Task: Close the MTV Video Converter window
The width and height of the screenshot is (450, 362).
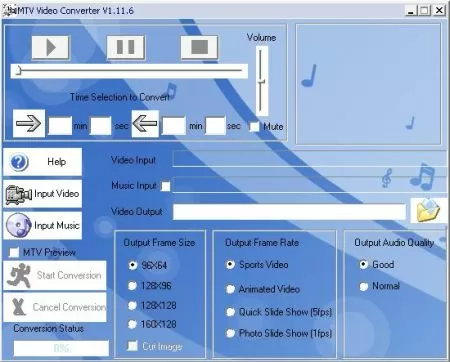Action: pyautogui.click(x=439, y=11)
